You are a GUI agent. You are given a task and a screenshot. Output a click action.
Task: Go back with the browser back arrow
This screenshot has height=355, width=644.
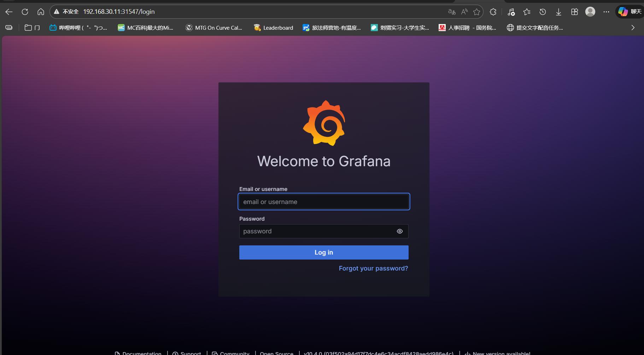coord(9,12)
